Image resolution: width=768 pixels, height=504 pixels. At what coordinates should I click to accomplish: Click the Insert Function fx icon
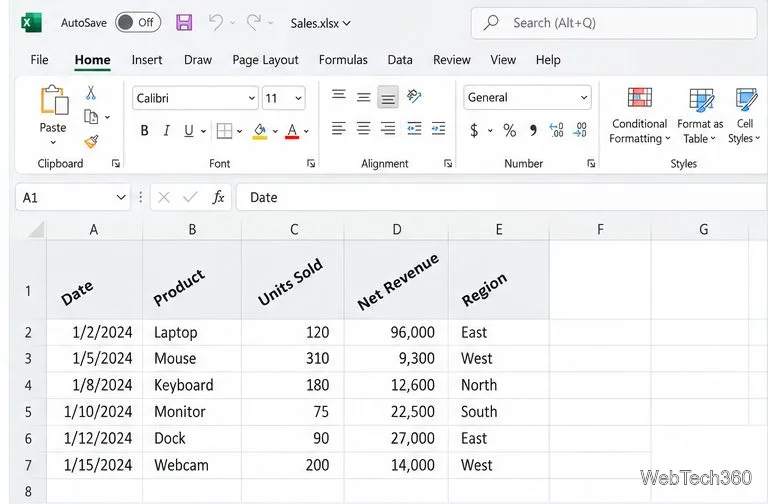point(218,197)
